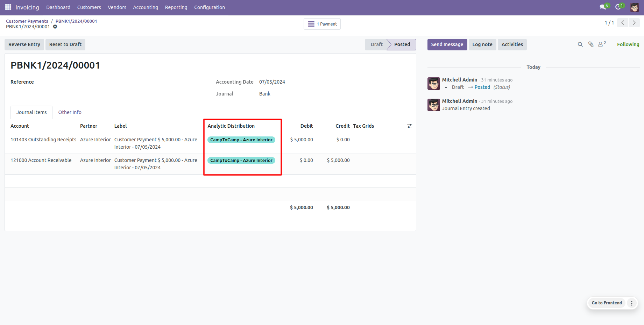Click Tax Grids column header
This screenshot has width=644, height=325.
click(x=363, y=126)
